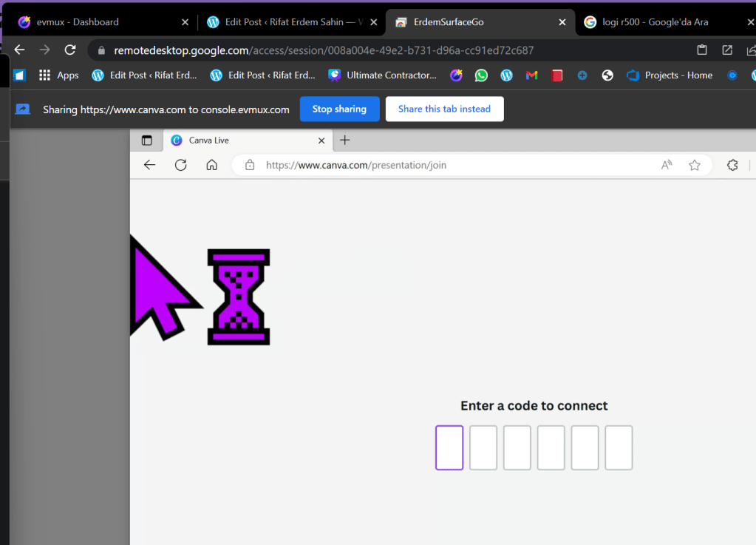Reload the remote desktop page in Chrome
Viewport: 756px width, 545px height.
point(70,50)
